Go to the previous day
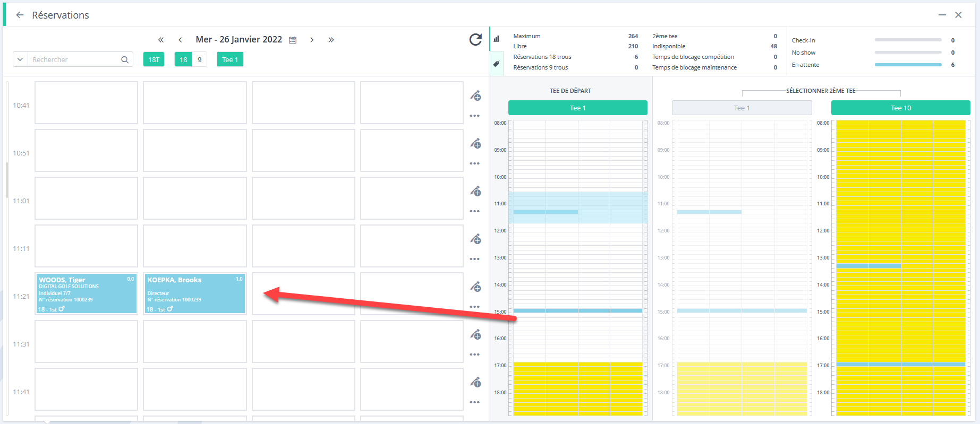The image size is (980, 424). (181, 40)
